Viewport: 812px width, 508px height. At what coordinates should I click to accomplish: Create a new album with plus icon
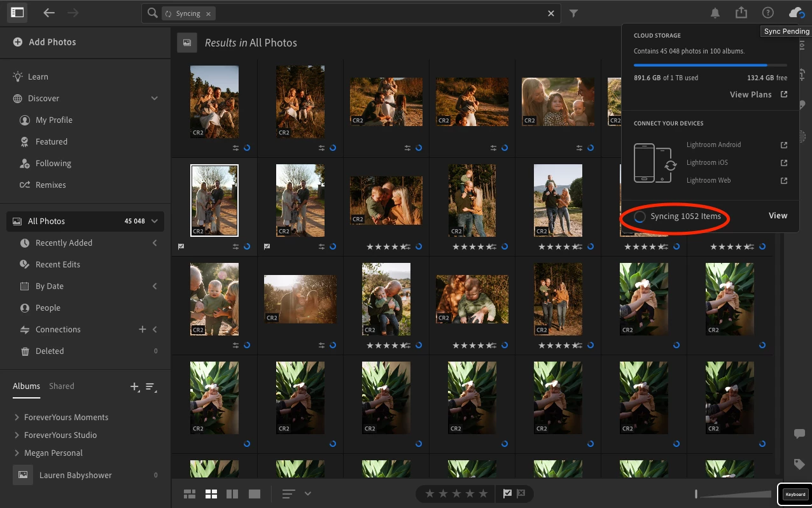(x=134, y=386)
